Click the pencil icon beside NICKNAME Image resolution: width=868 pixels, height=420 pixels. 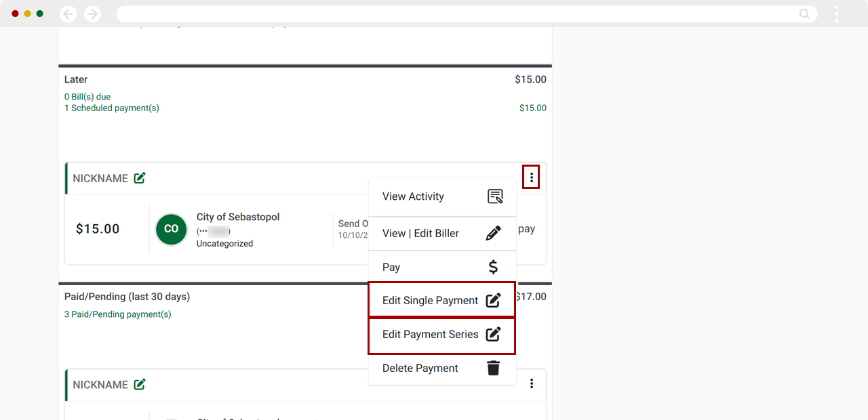(x=140, y=177)
